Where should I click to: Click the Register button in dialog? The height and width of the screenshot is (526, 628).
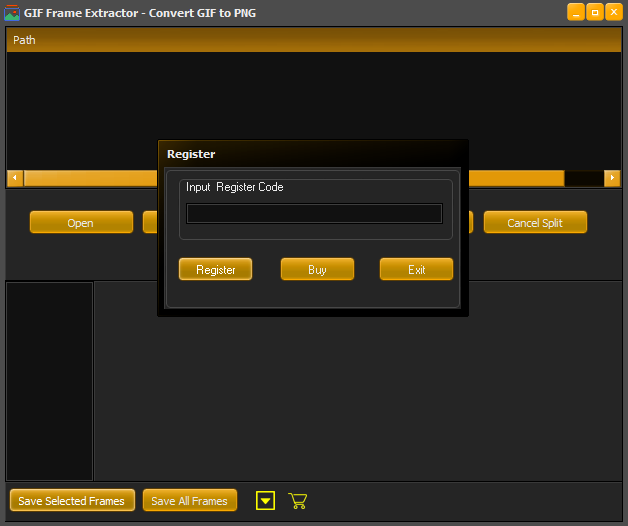coord(215,269)
